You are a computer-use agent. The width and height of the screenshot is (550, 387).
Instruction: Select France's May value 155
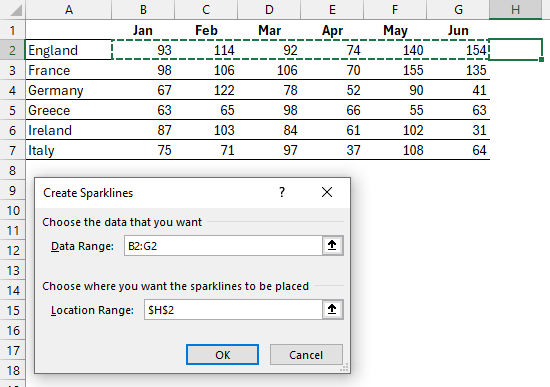tap(395, 70)
